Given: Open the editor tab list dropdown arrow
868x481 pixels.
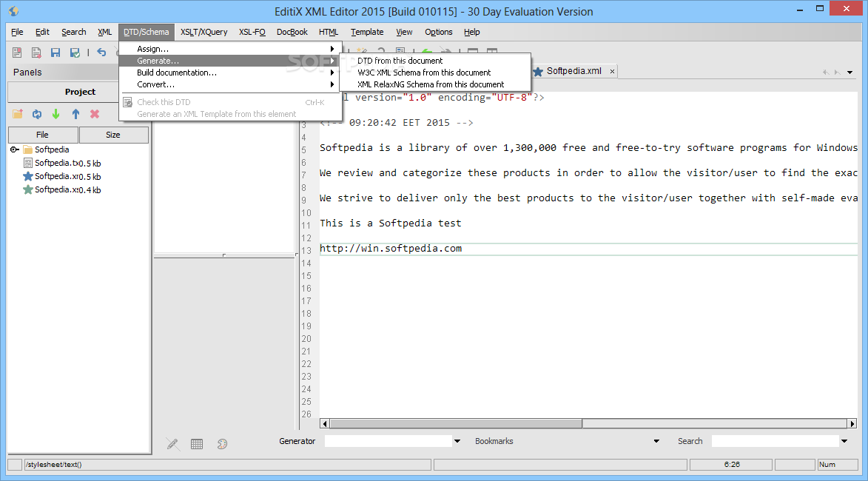Looking at the screenshot, I should coord(850,72).
